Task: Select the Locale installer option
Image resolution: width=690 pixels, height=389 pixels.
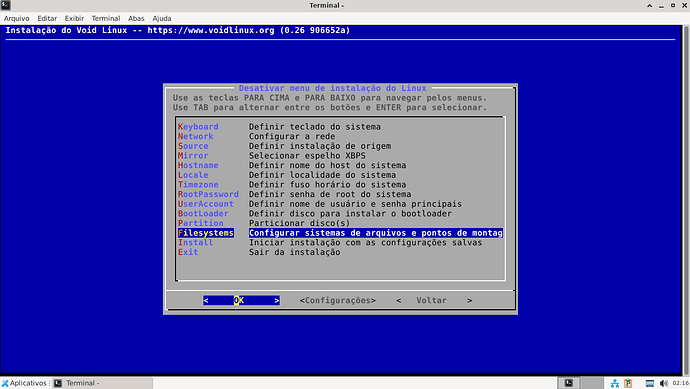Action: (x=193, y=175)
